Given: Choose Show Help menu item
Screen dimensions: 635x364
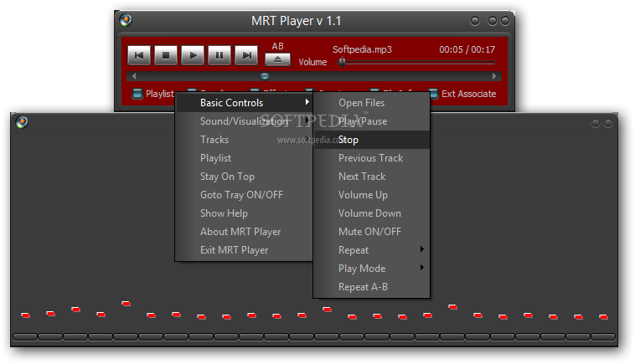Looking at the screenshot, I should (x=244, y=213).
